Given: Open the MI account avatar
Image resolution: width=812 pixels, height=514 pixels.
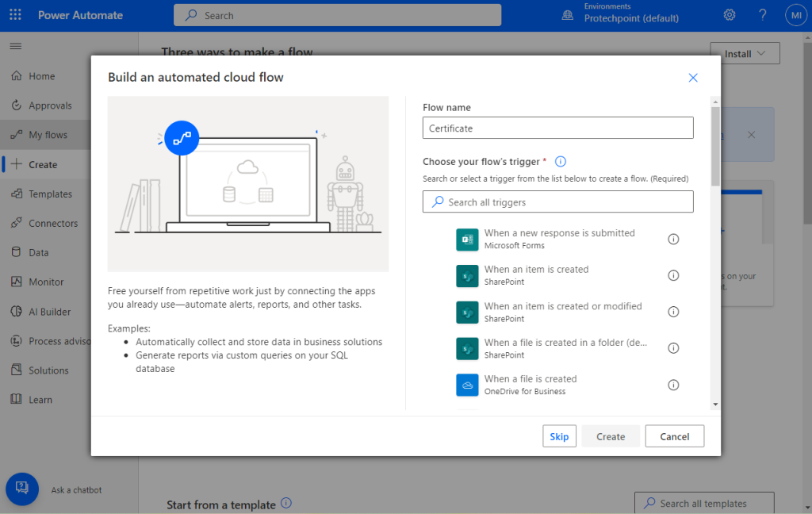Looking at the screenshot, I should point(796,15).
